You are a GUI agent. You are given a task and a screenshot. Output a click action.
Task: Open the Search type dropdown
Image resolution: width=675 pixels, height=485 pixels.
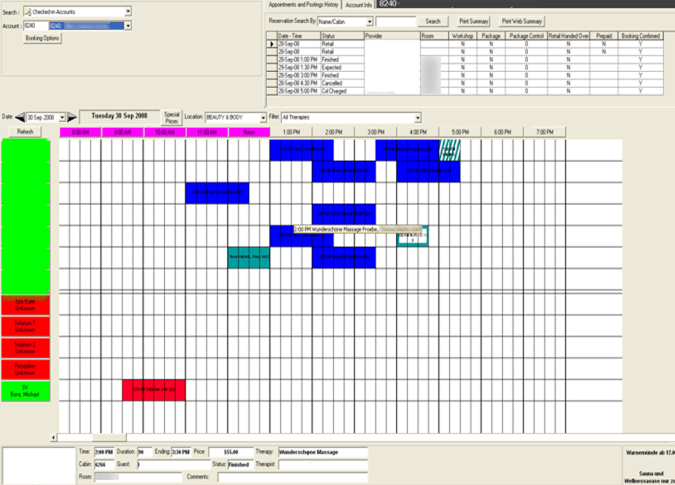[128, 12]
